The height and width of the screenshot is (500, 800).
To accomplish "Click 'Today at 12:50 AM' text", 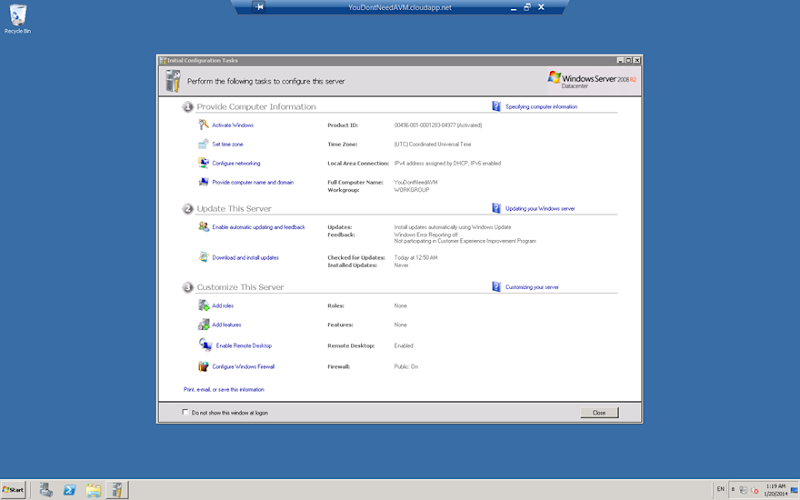I will point(416,258).
